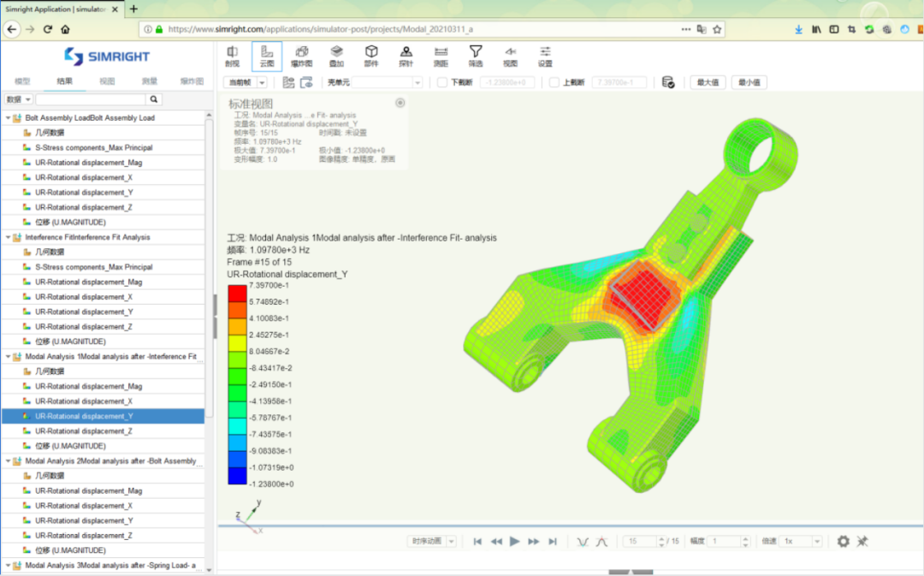Image resolution: width=924 pixels, height=576 pixels.
Task: Collapse the Modal Analysis 2 tree node
Action: [x=8, y=461]
